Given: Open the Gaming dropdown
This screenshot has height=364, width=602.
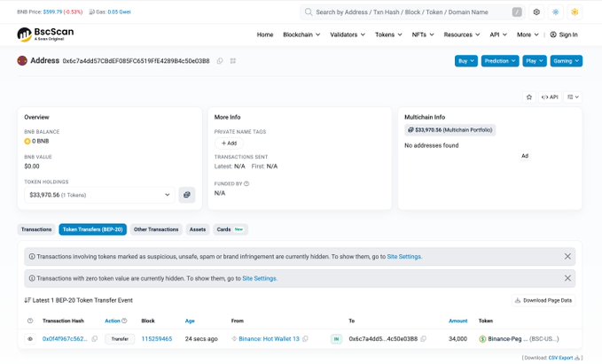Looking at the screenshot, I should [567, 61].
